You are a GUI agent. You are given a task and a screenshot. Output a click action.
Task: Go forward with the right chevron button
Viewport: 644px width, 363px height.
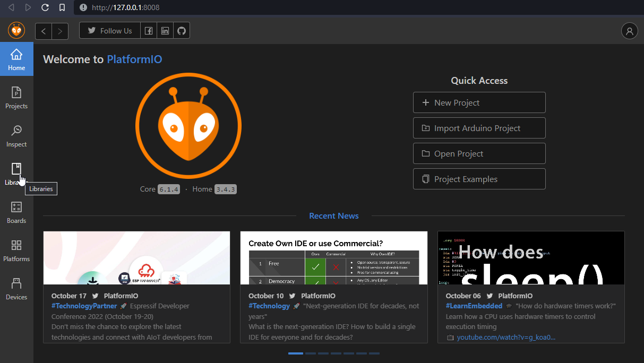coord(60,31)
